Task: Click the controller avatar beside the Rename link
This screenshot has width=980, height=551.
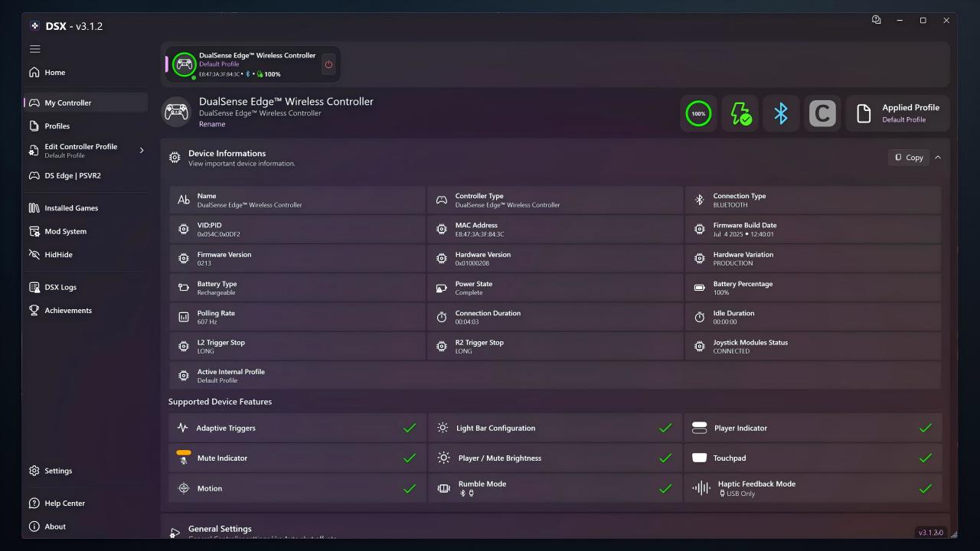Action: coord(176,112)
